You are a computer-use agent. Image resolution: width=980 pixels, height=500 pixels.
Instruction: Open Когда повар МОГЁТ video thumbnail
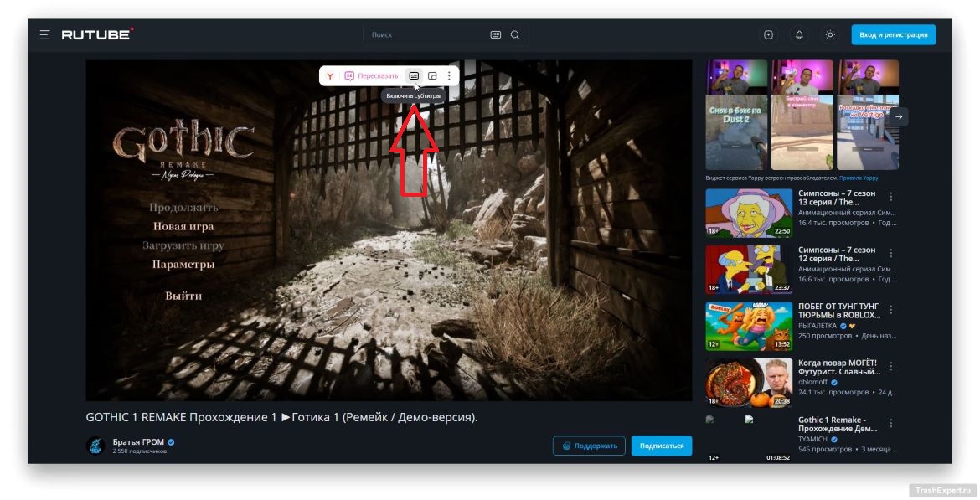(x=749, y=383)
